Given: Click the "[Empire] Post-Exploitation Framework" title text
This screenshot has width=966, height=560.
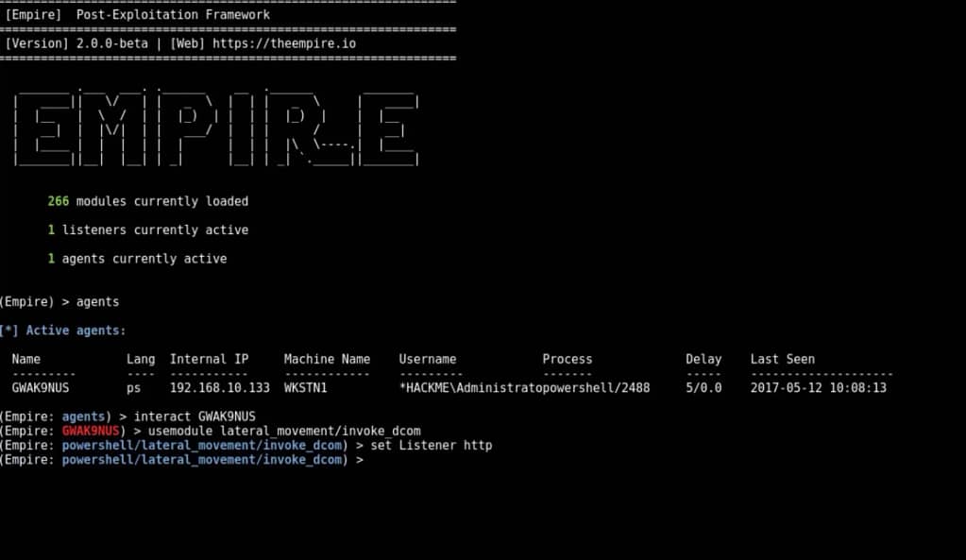Looking at the screenshot, I should 137,15.
